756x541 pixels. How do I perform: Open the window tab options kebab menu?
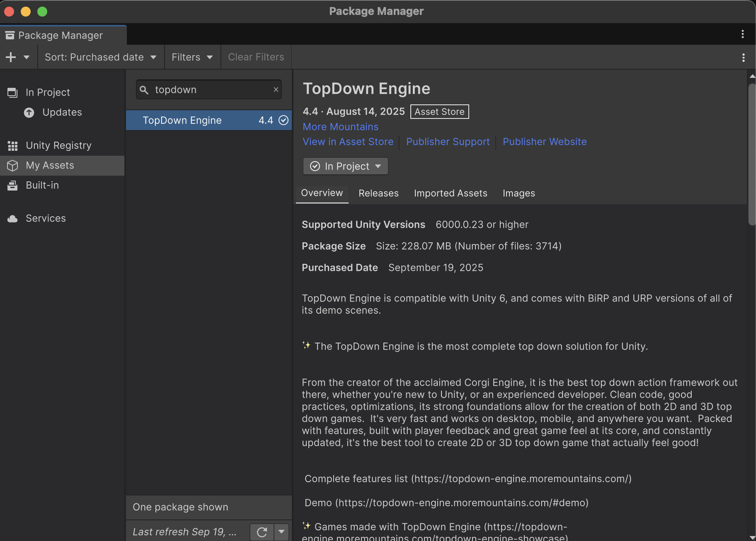[743, 34]
